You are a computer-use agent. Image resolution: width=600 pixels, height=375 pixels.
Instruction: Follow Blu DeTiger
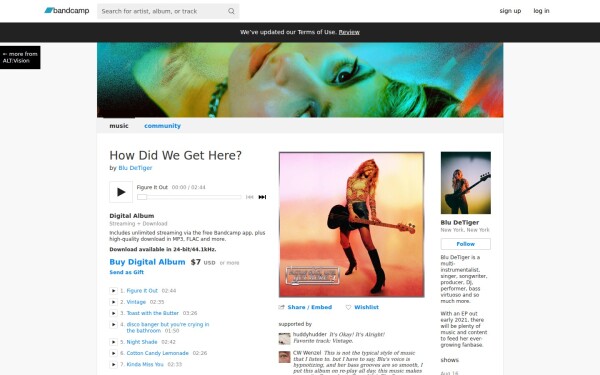(465, 244)
